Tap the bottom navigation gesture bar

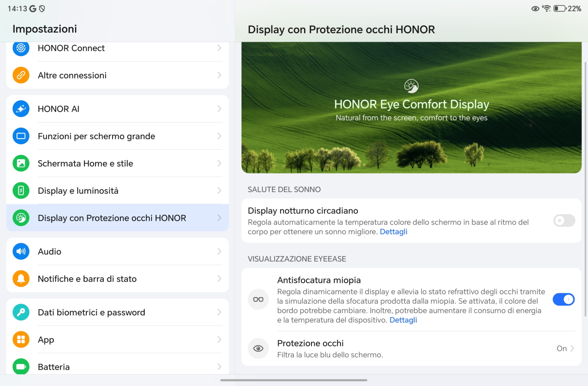[294, 380]
